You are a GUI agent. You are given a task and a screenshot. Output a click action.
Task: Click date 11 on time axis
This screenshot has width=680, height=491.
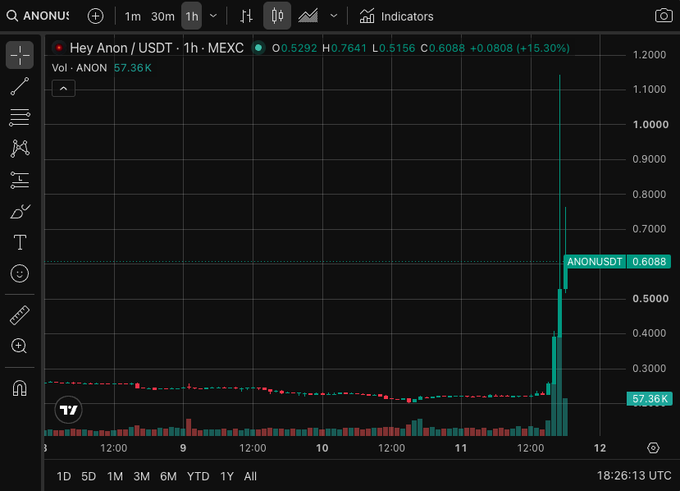point(461,448)
